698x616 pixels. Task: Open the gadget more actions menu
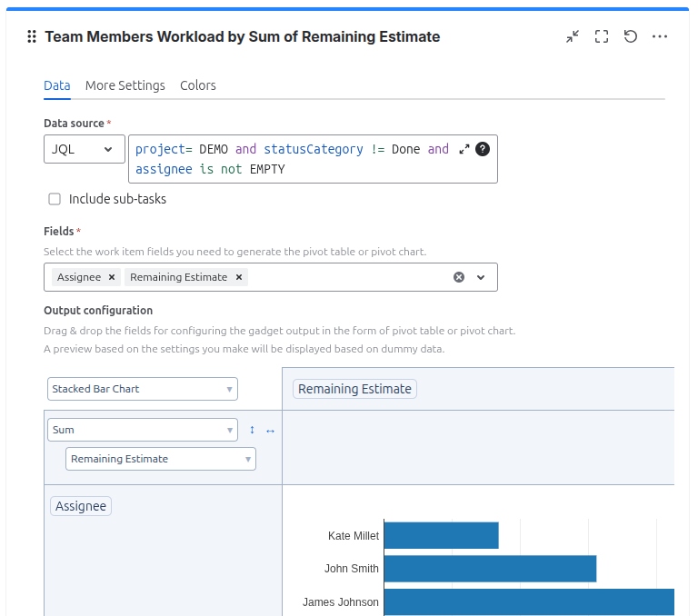(660, 36)
